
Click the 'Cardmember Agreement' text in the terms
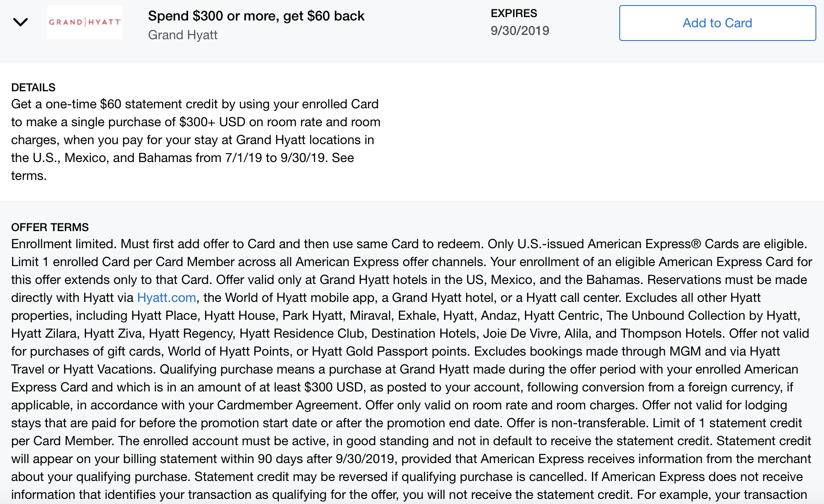pyautogui.click(x=288, y=405)
